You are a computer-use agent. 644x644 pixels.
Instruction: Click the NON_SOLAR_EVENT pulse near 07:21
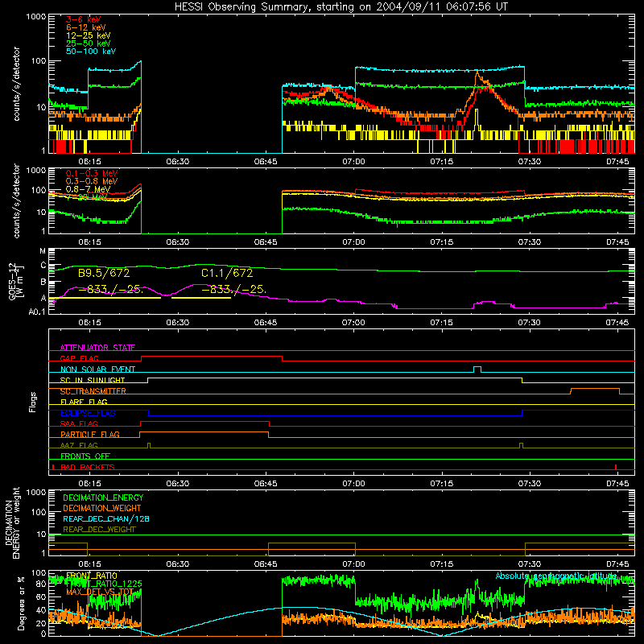477,369
